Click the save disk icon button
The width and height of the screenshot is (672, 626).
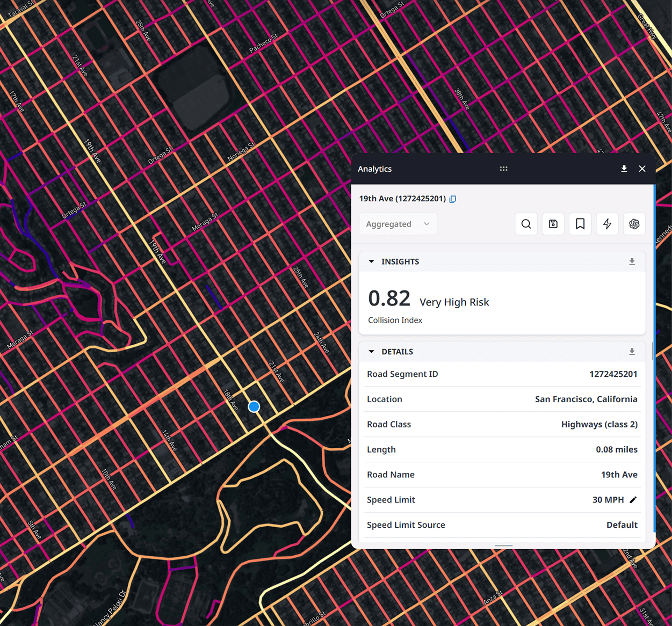(553, 224)
